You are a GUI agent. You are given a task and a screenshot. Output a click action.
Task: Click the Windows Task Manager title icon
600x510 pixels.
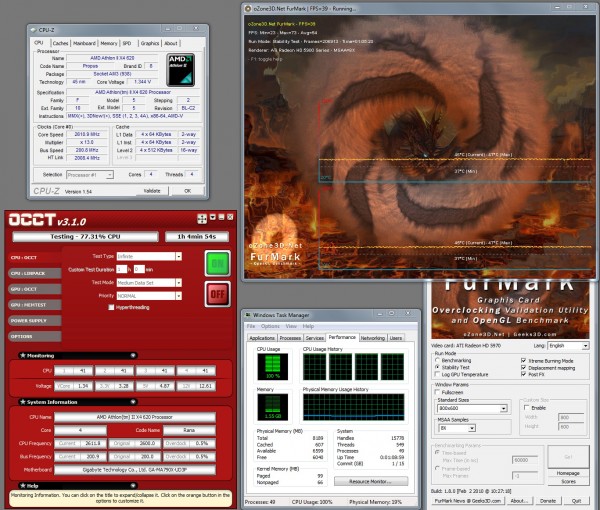tap(248, 315)
